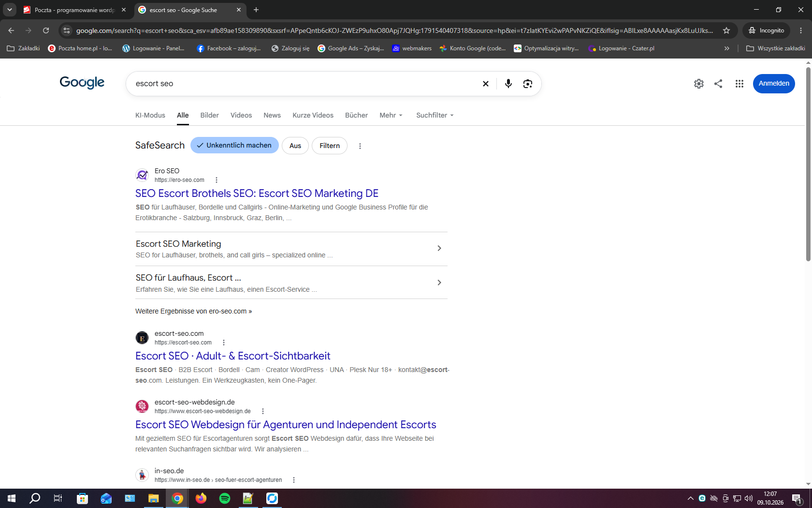812x508 pixels.
Task: Bookmark this page with star icon
Action: (x=726, y=30)
